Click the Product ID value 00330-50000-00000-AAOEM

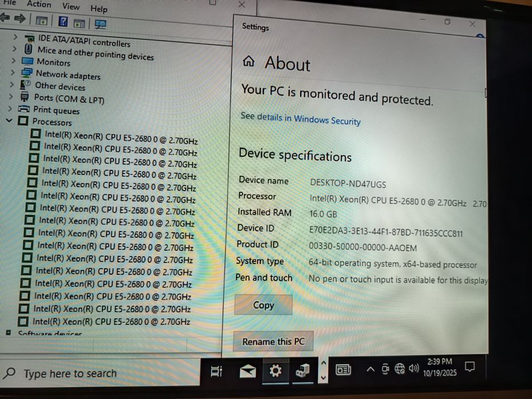(362, 247)
